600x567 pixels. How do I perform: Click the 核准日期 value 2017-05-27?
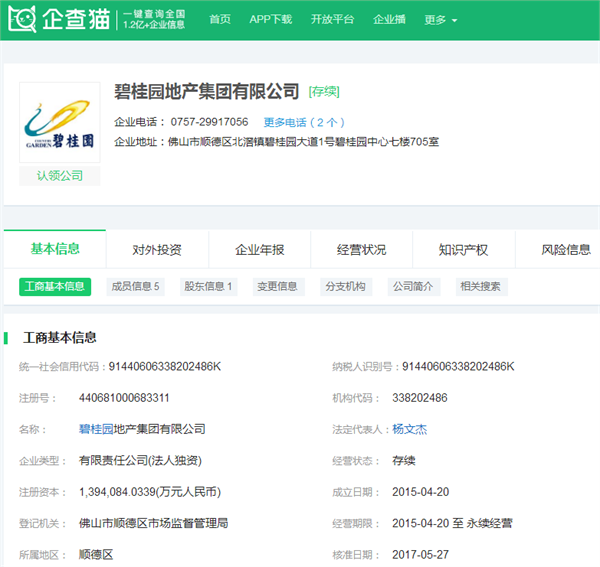(x=421, y=555)
